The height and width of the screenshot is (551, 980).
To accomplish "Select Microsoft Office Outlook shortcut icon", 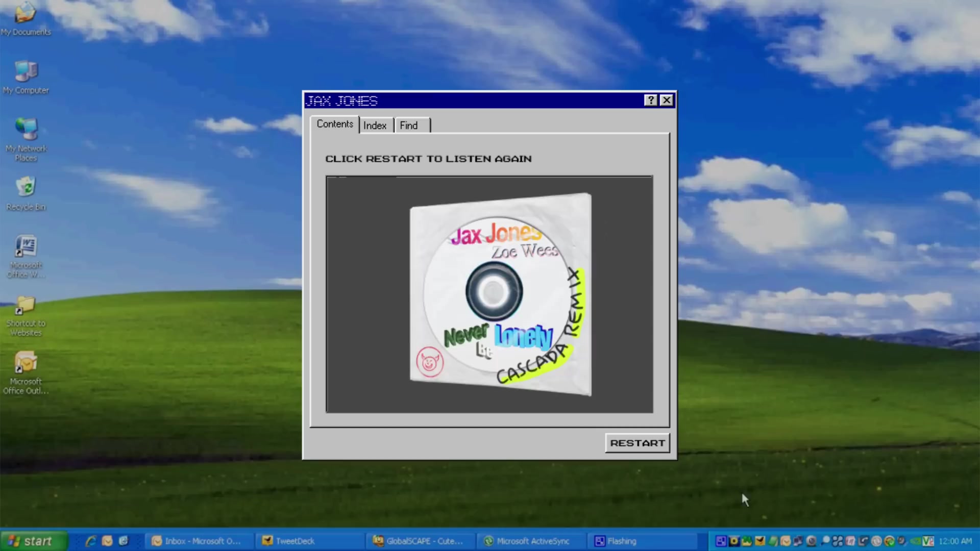I will (x=26, y=372).
